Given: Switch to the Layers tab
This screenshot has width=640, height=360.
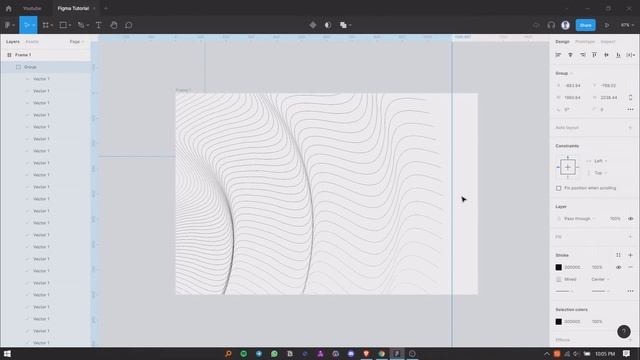Looking at the screenshot, I should [x=13, y=42].
